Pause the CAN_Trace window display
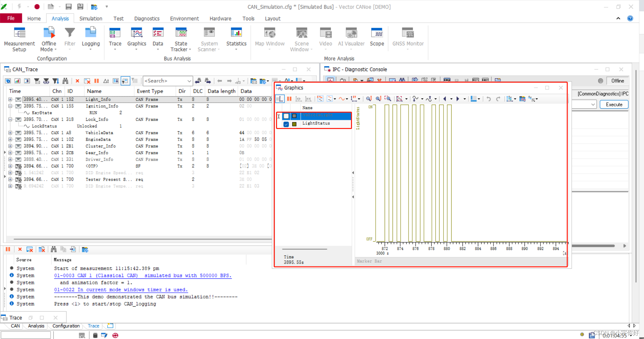The width and height of the screenshot is (644, 339). tap(97, 81)
